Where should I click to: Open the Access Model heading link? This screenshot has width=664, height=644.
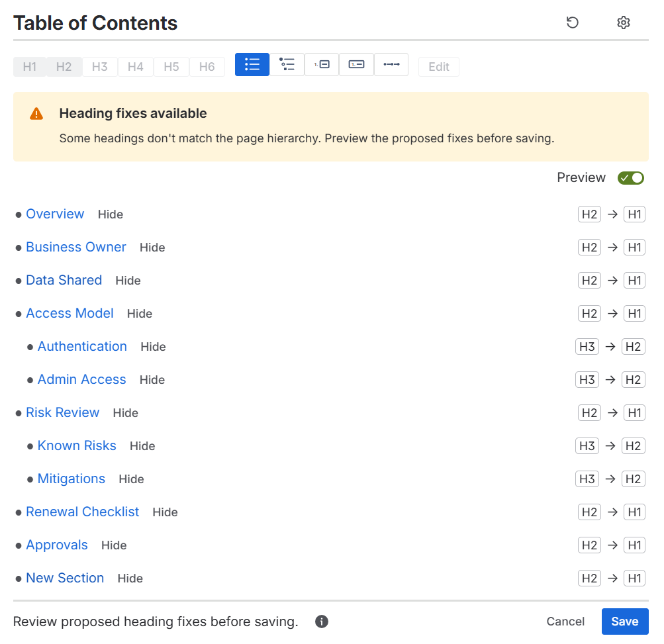pos(70,313)
